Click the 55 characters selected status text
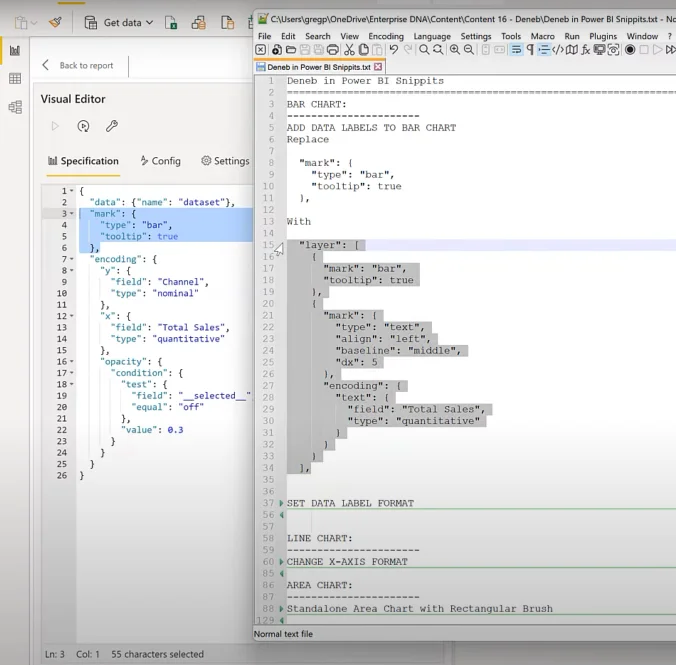The height and width of the screenshot is (665, 676). [x=157, y=654]
